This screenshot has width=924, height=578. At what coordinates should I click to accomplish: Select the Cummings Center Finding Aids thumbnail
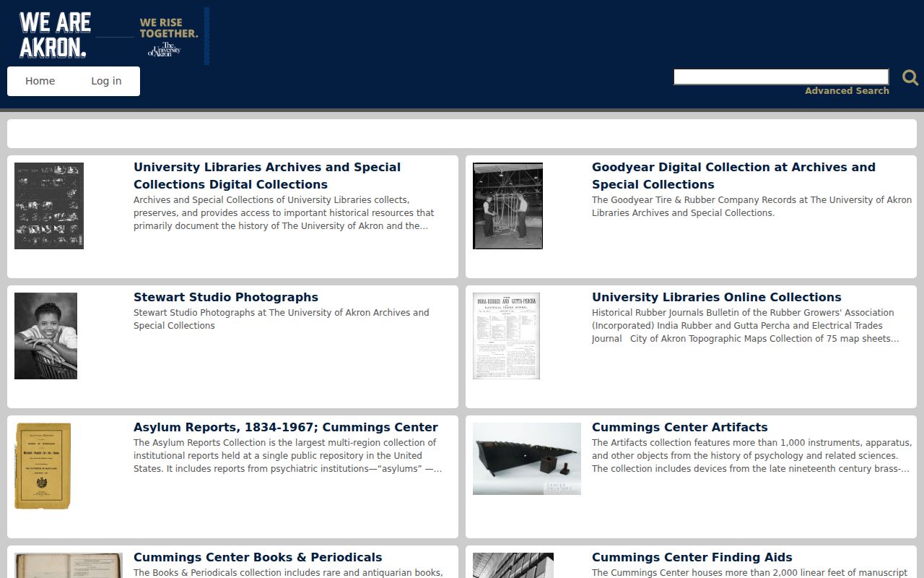click(513, 565)
